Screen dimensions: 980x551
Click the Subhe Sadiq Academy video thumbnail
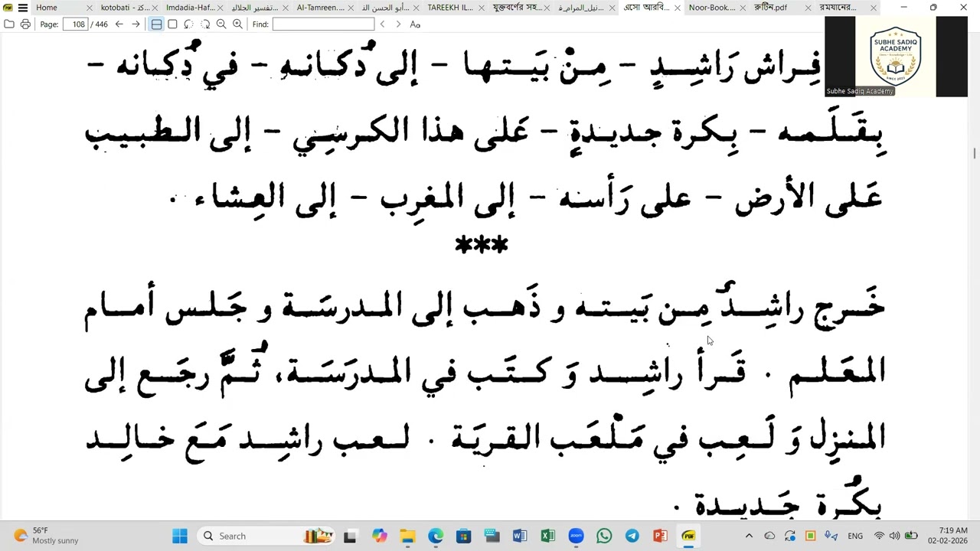point(896,57)
